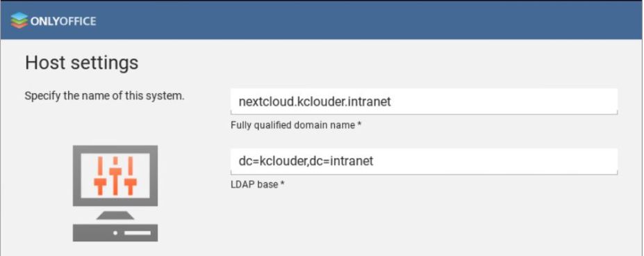Click the nextcloud.kclouder.intranet text
The image size is (644, 256).
[315, 102]
